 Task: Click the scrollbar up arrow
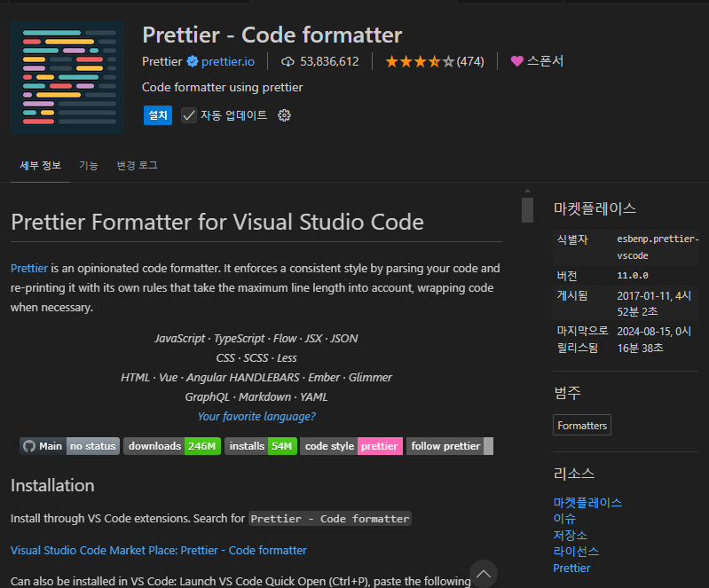click(527, 192)
